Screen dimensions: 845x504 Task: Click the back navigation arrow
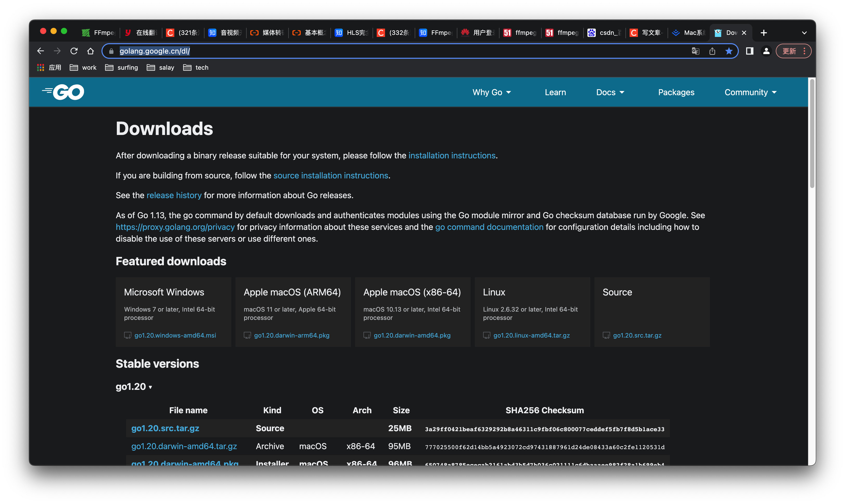tap(41, 51)
